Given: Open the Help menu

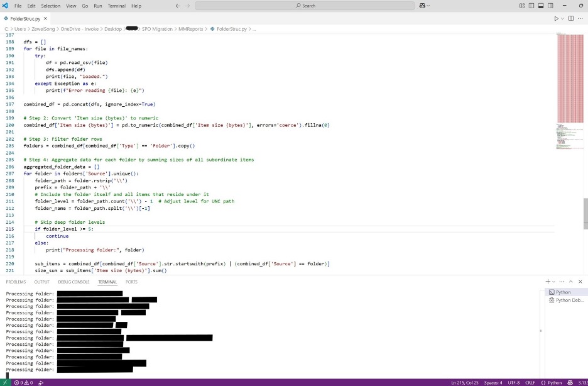Looking at the screenshot, I should tap(136, 6).
